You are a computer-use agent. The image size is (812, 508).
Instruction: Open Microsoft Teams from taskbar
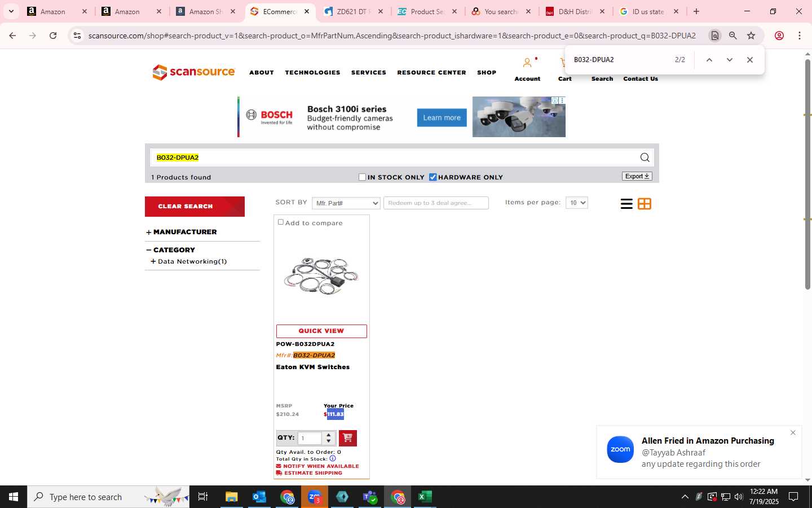tap(370, 497)
